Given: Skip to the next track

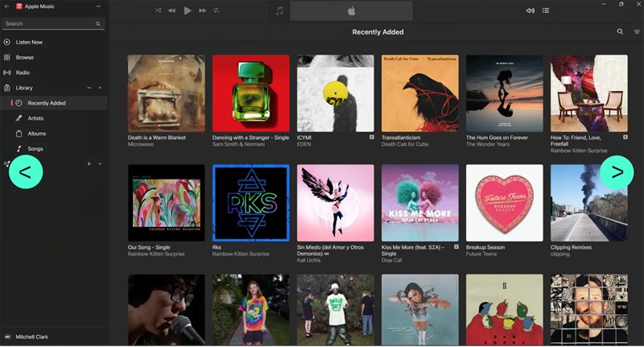Looking at the screenshot, I should (x=203, y=10).
